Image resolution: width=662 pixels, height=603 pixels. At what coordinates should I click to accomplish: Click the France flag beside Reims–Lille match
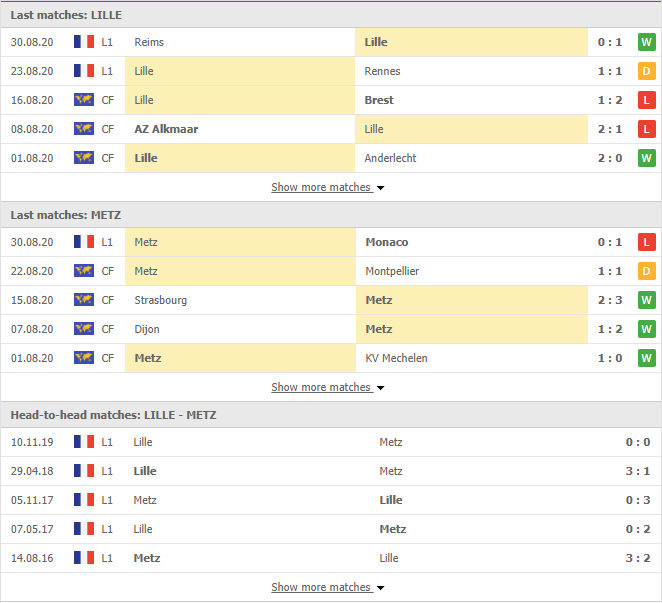click(83, 42)
